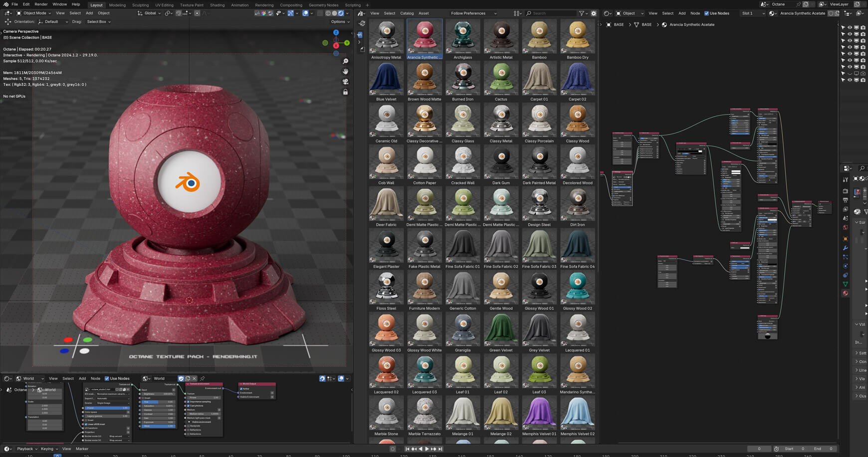Switch to the Geometry Nodes workspace tab

click(323, 5)
